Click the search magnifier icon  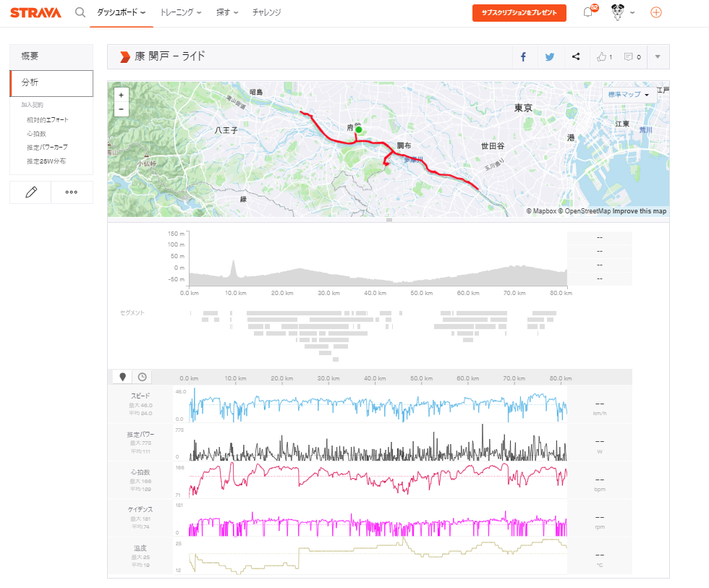pos(80,13)
